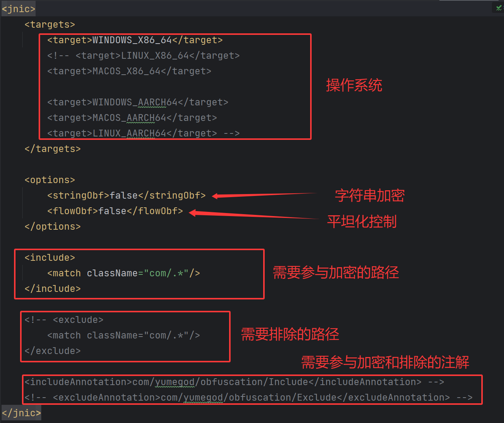Image resolution: width=504 pixels, height=423 pixels.
Task: Click the highlighted <jnic> tag at top left
Action: click(x=18, y=8)
